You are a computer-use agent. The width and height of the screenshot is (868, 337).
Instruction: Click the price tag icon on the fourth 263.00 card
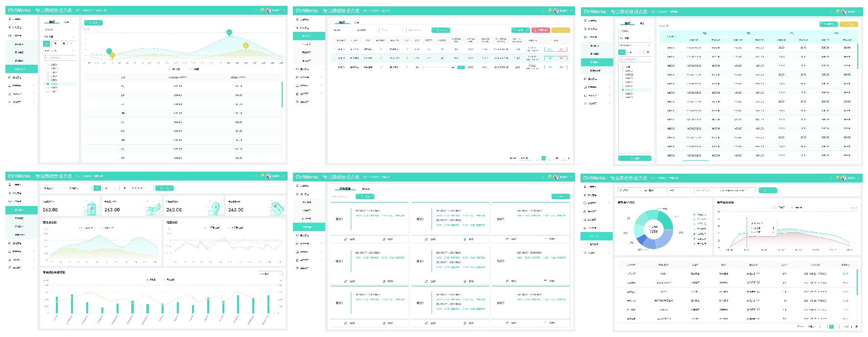[x=277, y=208]
